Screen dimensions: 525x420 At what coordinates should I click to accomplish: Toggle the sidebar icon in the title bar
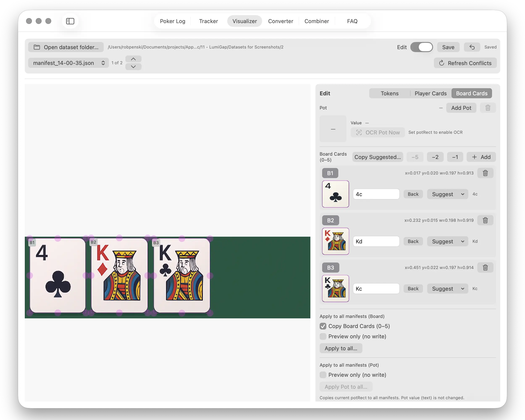(70, 21)
